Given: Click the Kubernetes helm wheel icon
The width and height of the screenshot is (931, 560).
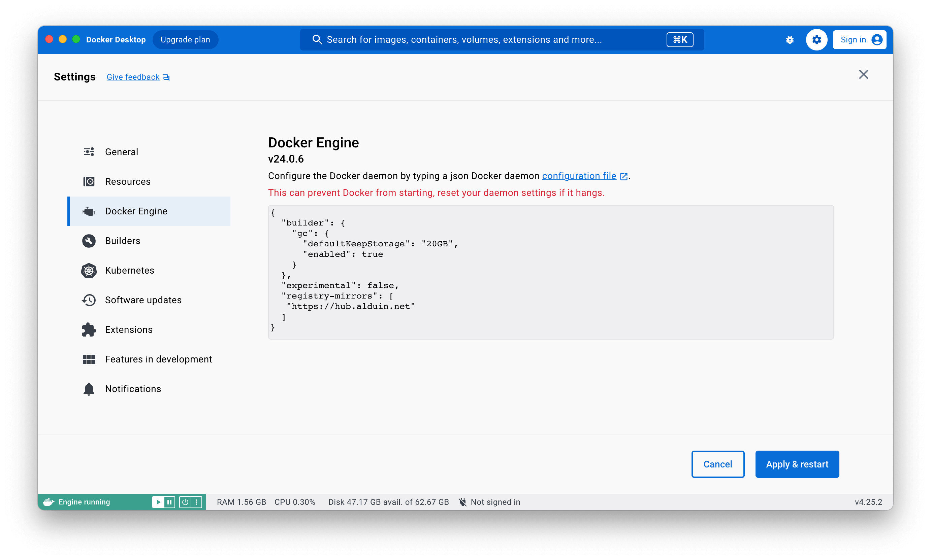Looking at the screenshot, I should point(89,271).
